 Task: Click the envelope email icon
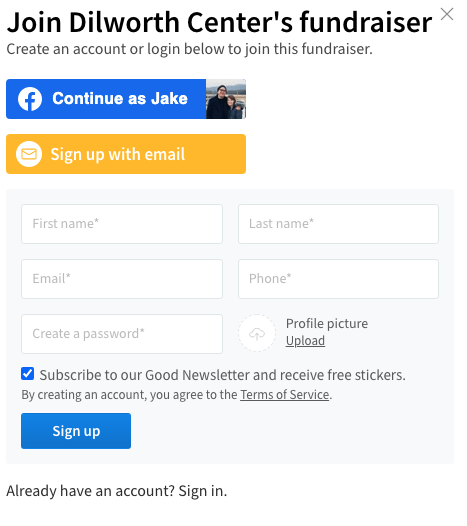tap(29, 154)
